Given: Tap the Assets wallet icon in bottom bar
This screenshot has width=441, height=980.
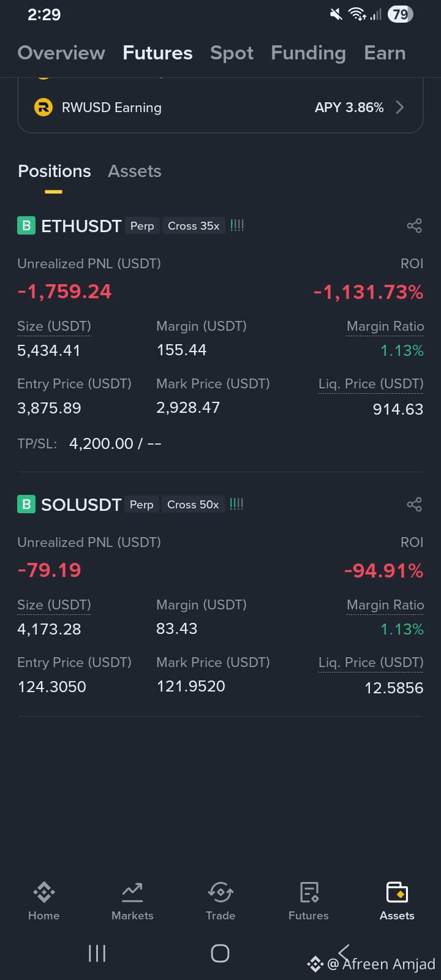Looking at the screenshot, I should click(x=397, y=892).
